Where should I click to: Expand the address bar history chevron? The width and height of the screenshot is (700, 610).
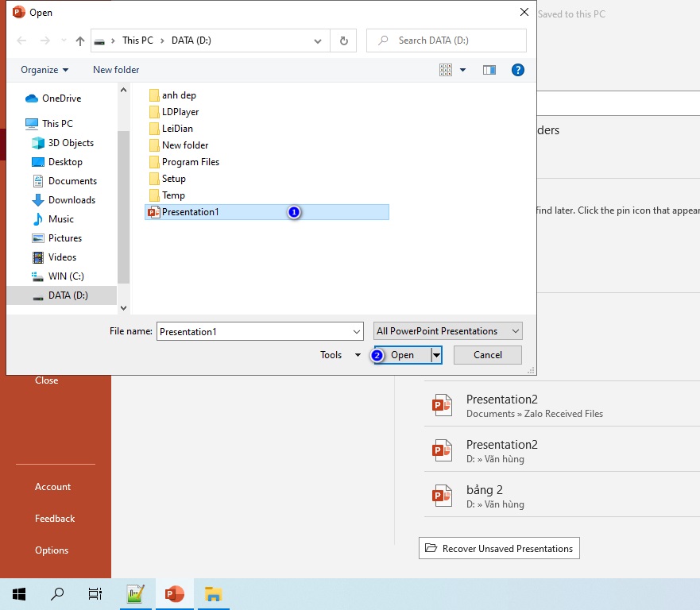[x=317, y=41]
